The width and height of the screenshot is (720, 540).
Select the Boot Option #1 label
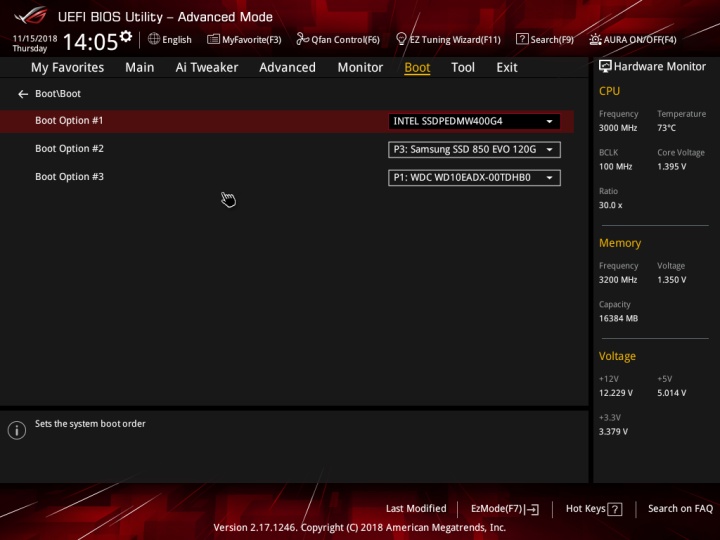tap(69, 121)
